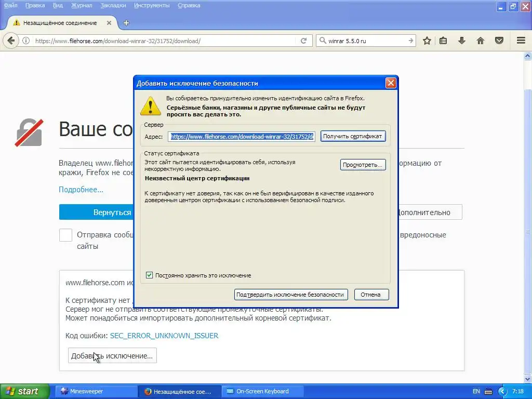
Task: Show bookmarks list icon
Action: tap(443, 41)
